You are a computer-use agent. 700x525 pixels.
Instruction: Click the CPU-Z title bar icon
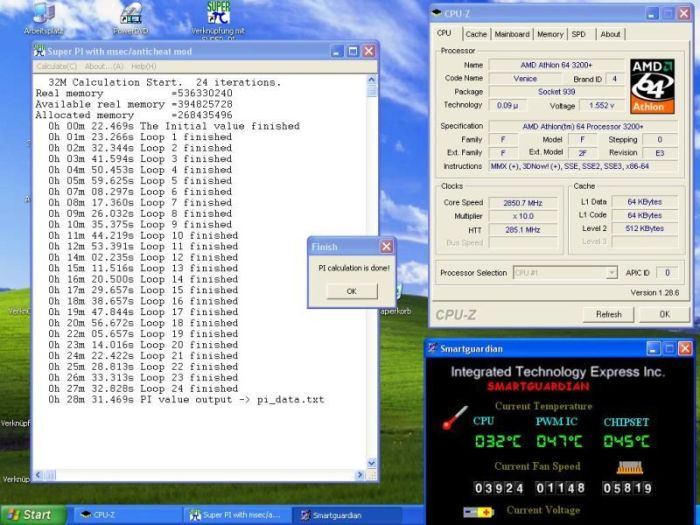point(437,13)
